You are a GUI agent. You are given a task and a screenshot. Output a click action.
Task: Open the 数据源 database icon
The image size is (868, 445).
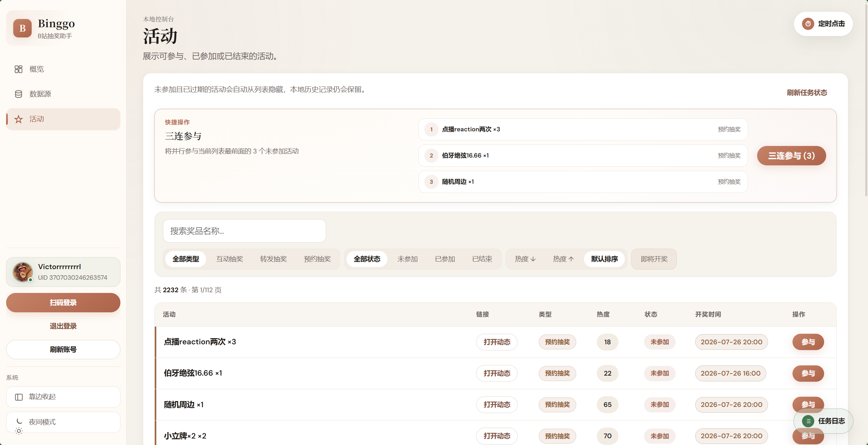18,94
